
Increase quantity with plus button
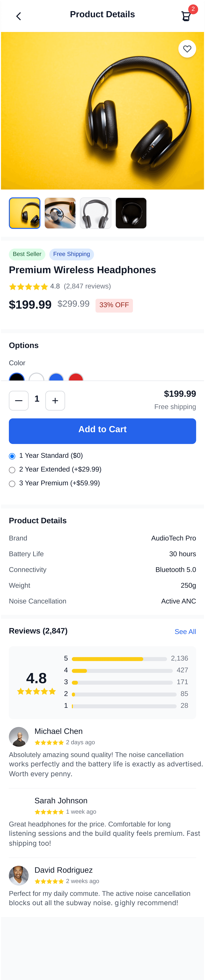55,401
